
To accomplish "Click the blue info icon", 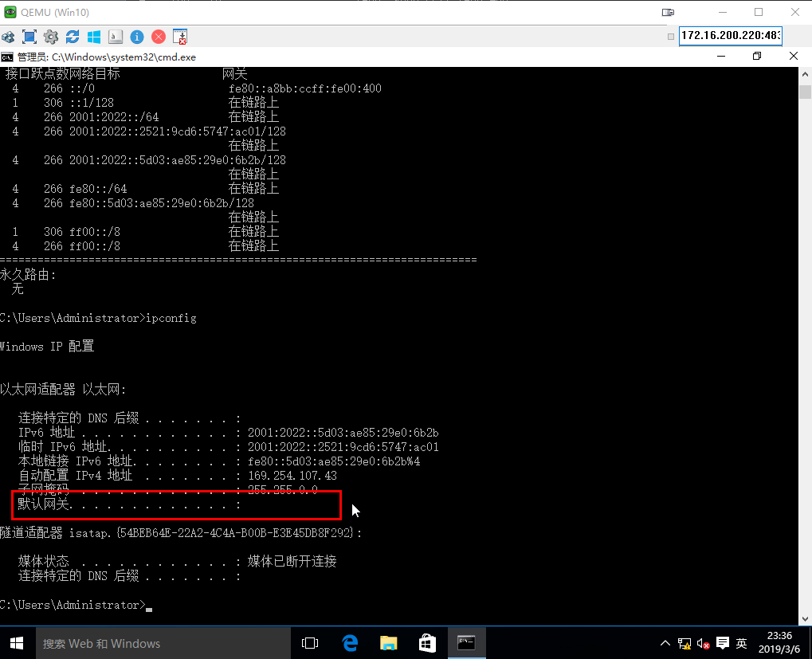I will point(137,37).
